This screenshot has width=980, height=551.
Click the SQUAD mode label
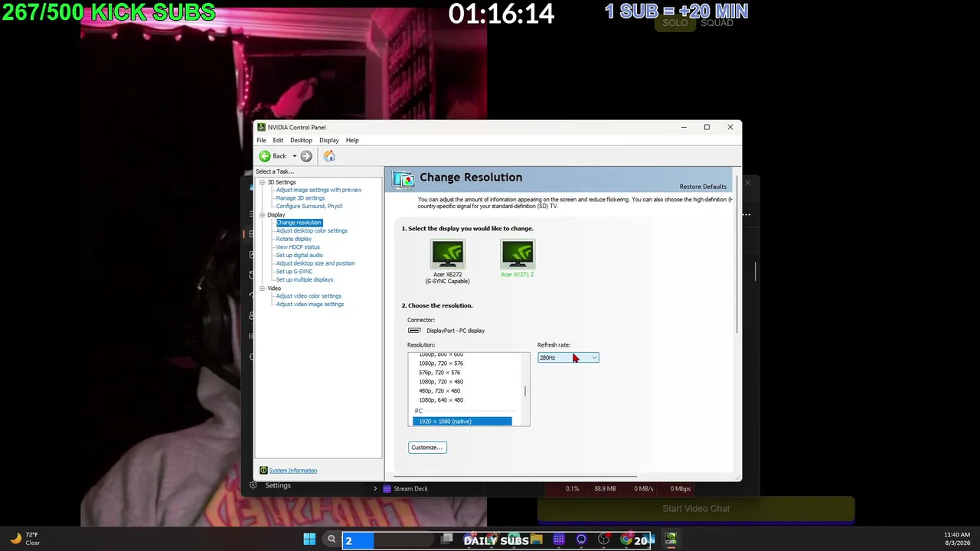click(717, 23)
